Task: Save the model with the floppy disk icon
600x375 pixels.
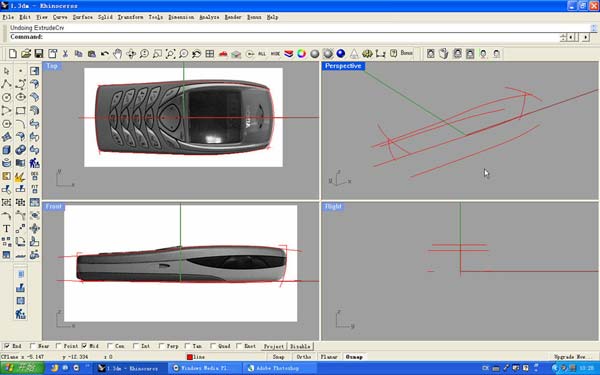Action: (39, 54)
